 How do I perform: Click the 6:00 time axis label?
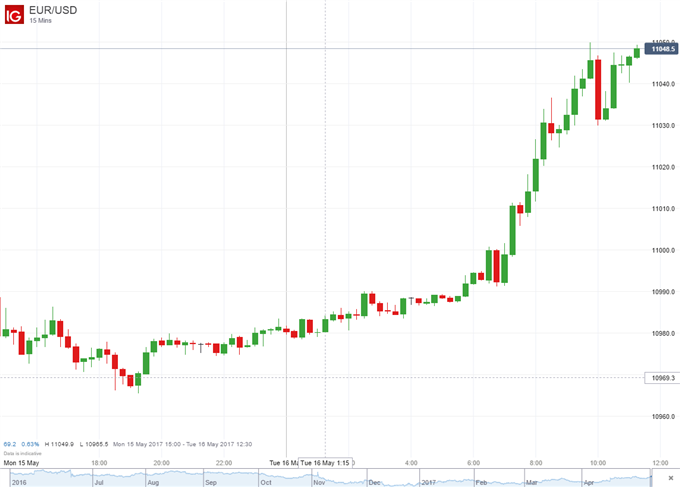[474, 463]
